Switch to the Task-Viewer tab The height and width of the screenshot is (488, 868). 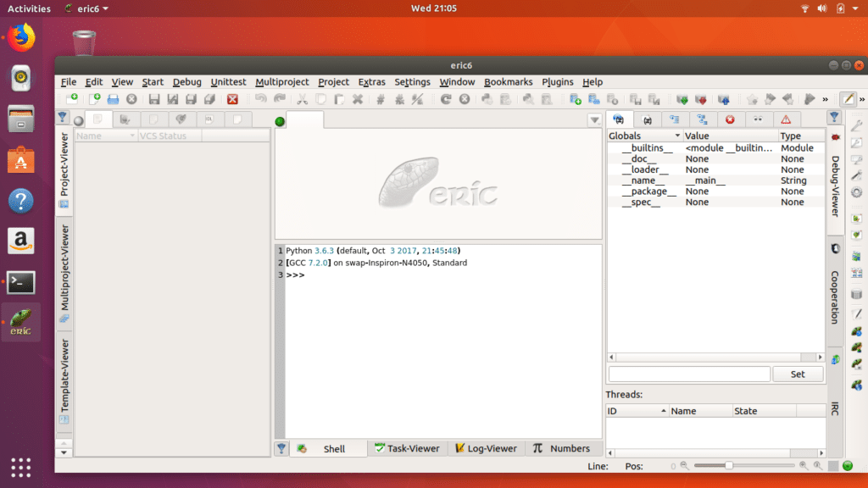pos(408,448)
